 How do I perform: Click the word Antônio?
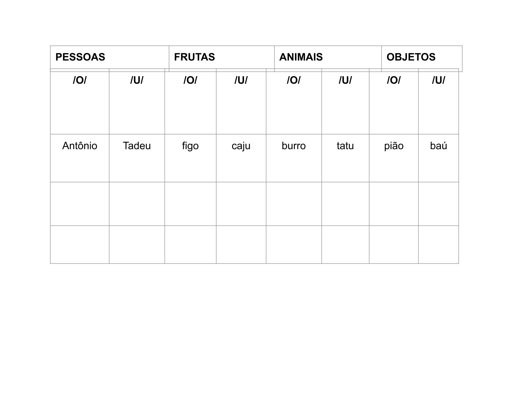(80, 146)
